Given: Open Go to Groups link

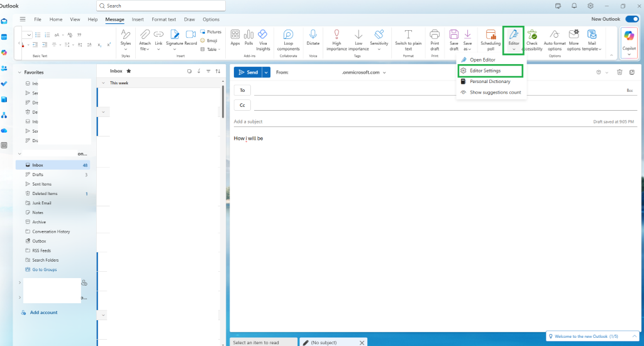Looking at the screenshot, I should pos(45,270).
